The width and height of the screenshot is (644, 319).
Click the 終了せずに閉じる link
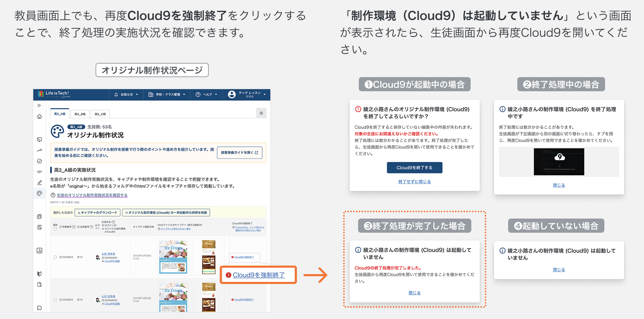pyautogui.click(x=414, y=181)
